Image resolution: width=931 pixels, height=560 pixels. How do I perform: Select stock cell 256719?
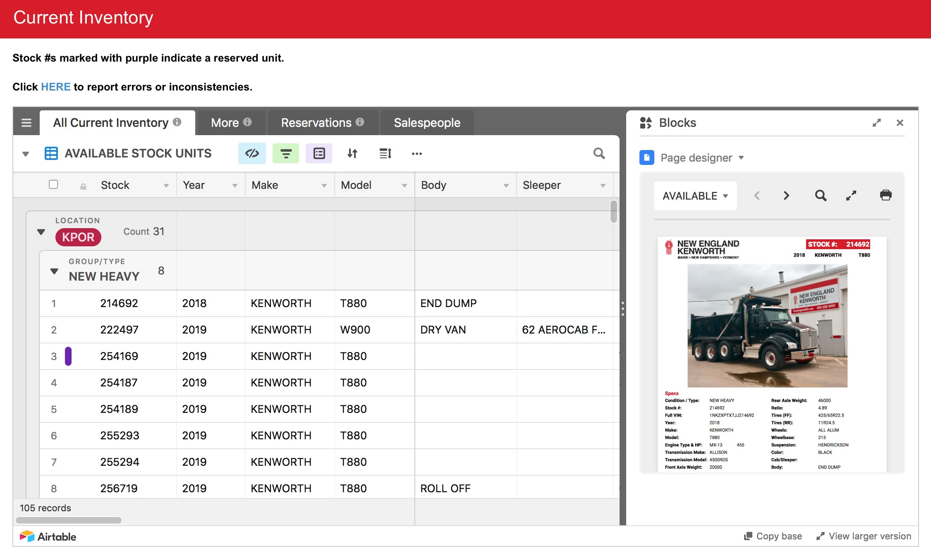(119, 488)
